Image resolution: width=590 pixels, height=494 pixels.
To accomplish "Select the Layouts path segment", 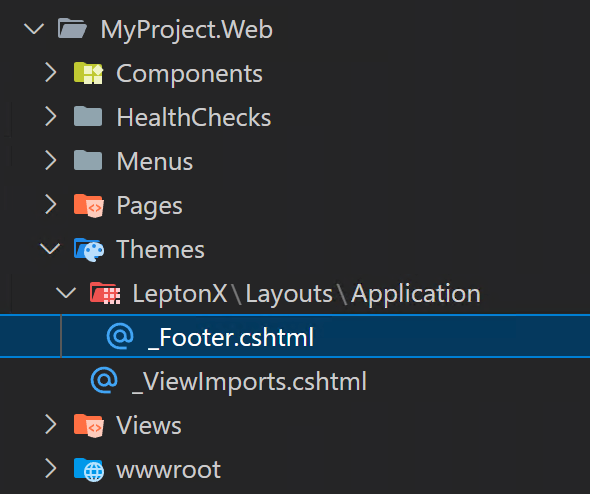I will [289, 294].
